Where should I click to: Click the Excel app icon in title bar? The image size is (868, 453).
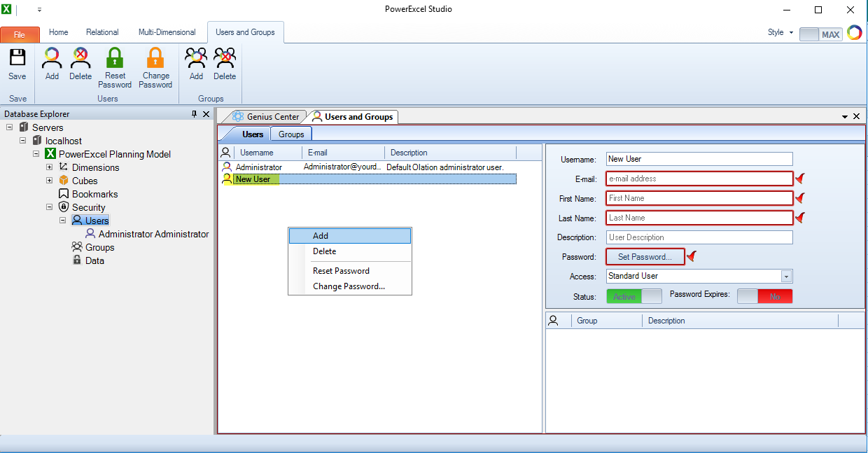tap(8, 9)
